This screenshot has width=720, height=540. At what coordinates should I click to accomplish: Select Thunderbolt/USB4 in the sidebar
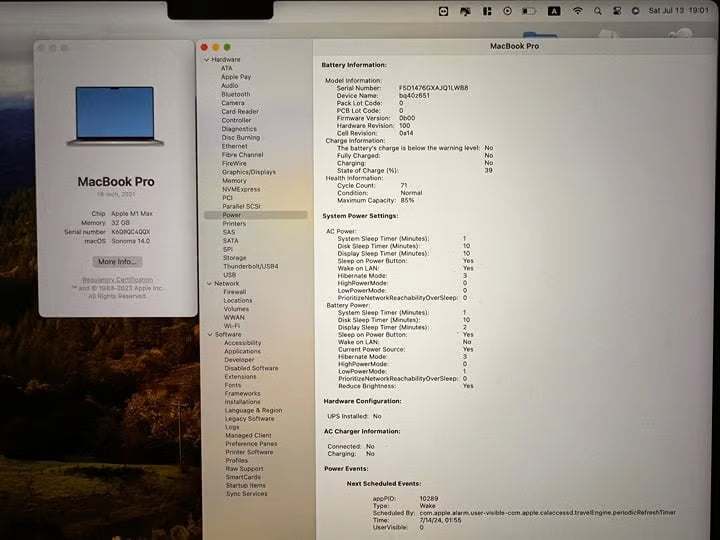coord(251,266)
